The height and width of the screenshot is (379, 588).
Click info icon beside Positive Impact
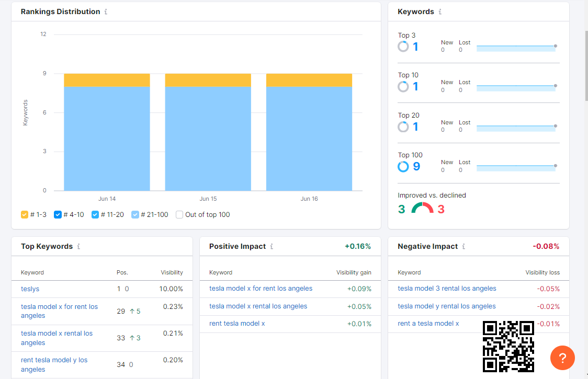(272, 246)
